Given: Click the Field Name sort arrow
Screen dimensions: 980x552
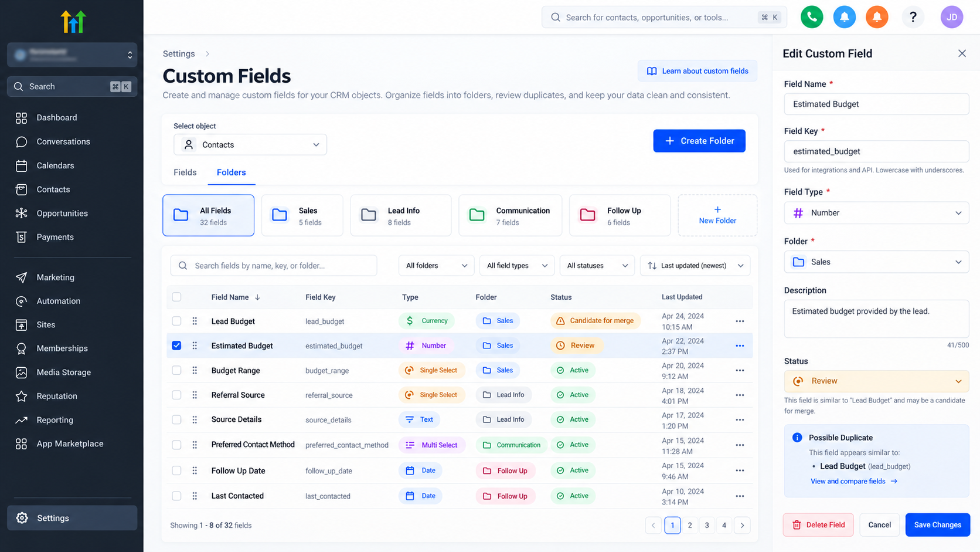Looking at the screenshot, I should (x=257, y=297).
